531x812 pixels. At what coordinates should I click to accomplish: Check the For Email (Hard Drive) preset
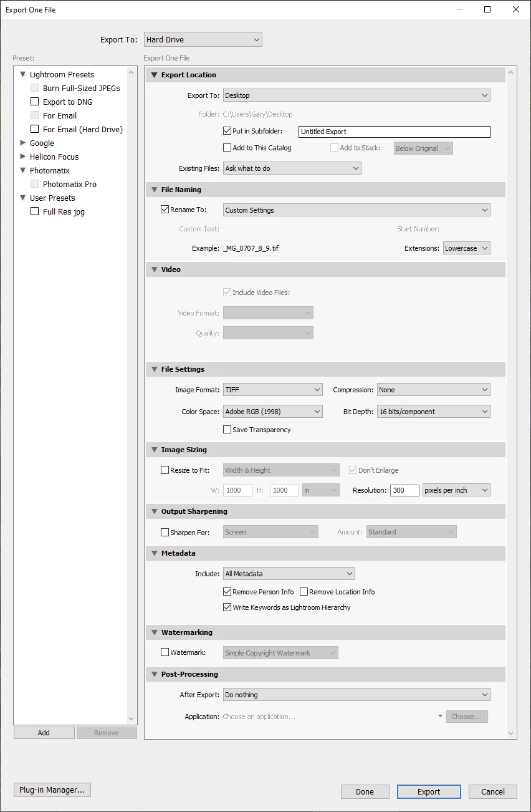tap(35, 129)
